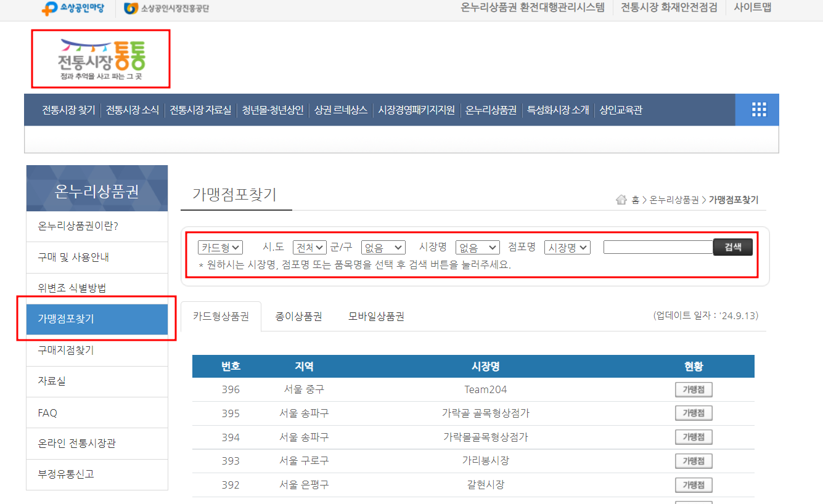Select 온누리상품권 in the top navigation
The image size is (823, 504).
point(490,109)
